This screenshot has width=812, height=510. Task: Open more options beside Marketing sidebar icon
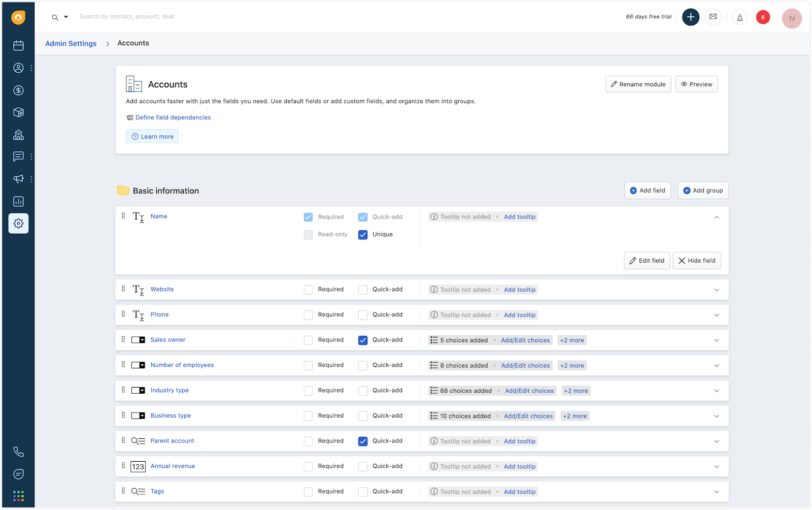pos(31,179)
